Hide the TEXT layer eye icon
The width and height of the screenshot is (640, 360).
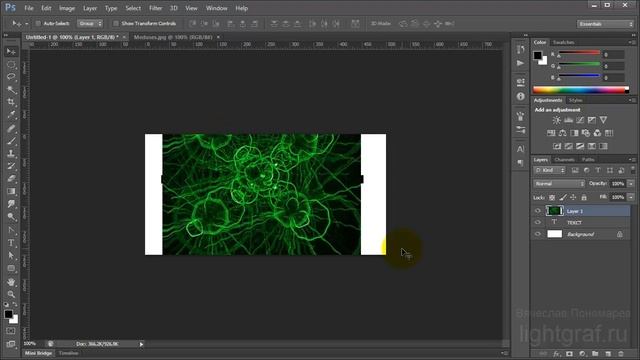538,222
